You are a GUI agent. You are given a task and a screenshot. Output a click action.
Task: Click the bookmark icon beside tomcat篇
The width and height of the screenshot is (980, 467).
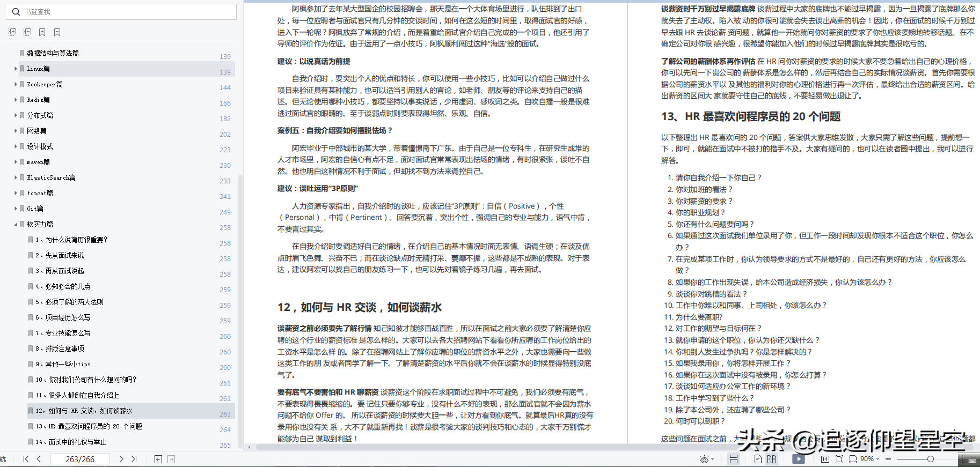click(x=22, y=193)
